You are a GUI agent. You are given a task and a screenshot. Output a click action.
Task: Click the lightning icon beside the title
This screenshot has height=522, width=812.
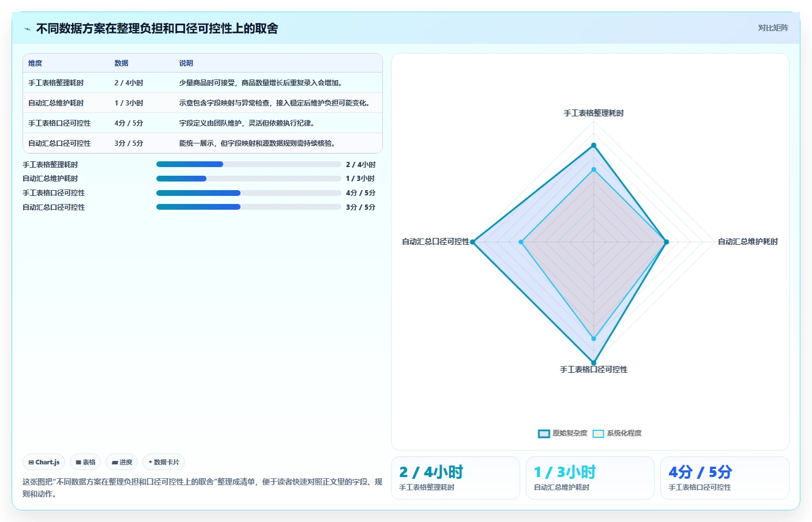tap(27, 29)
